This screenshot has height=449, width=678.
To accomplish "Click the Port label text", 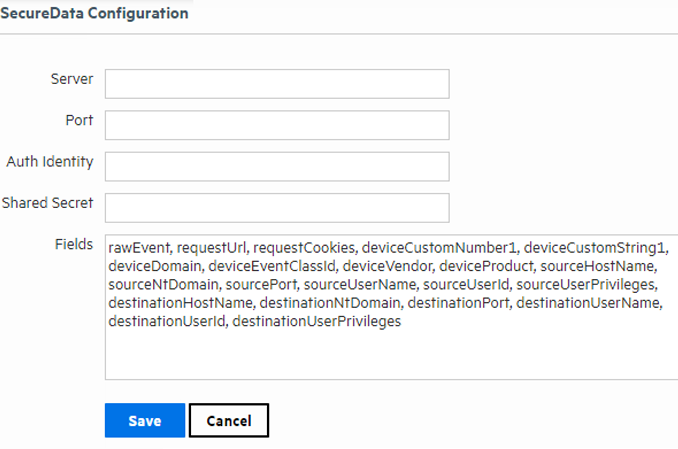I will pos(79,120).
